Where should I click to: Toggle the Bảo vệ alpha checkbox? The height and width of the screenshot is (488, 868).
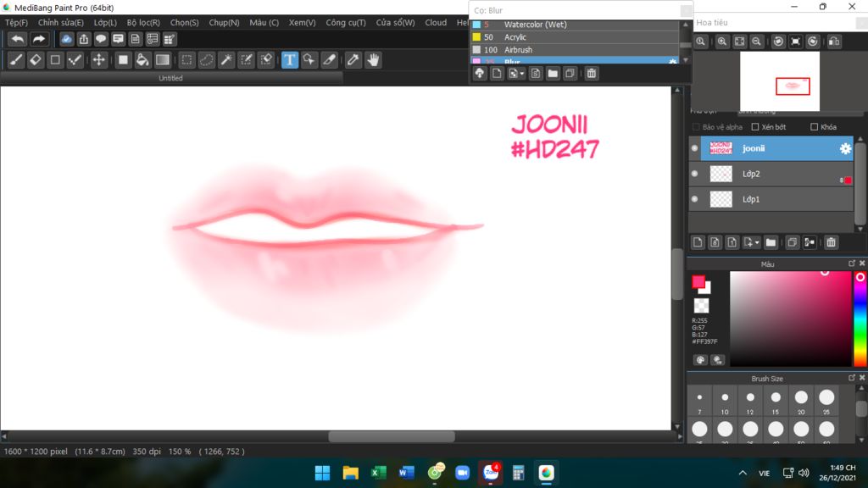(696, 127)
